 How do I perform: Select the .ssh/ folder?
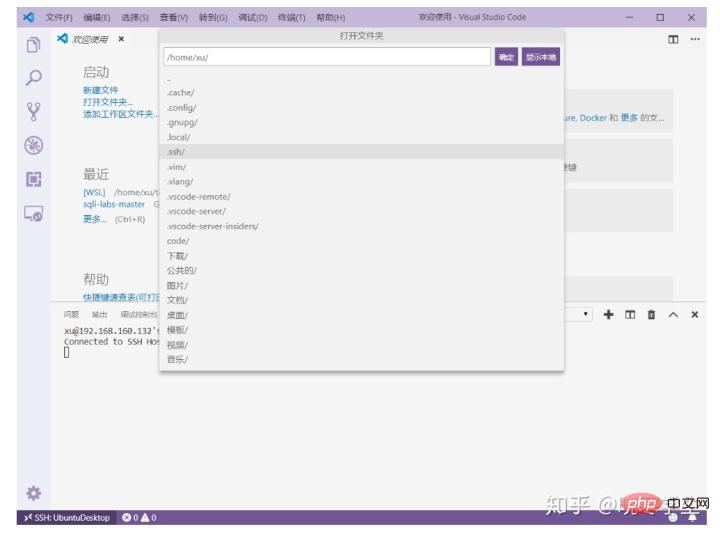tap(362, 152)
